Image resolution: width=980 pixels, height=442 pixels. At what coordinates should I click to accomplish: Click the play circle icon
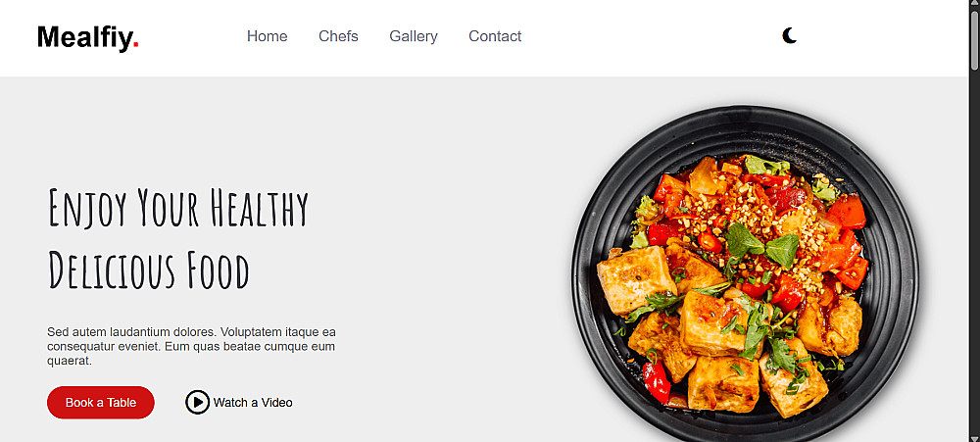tap(198, 402)
